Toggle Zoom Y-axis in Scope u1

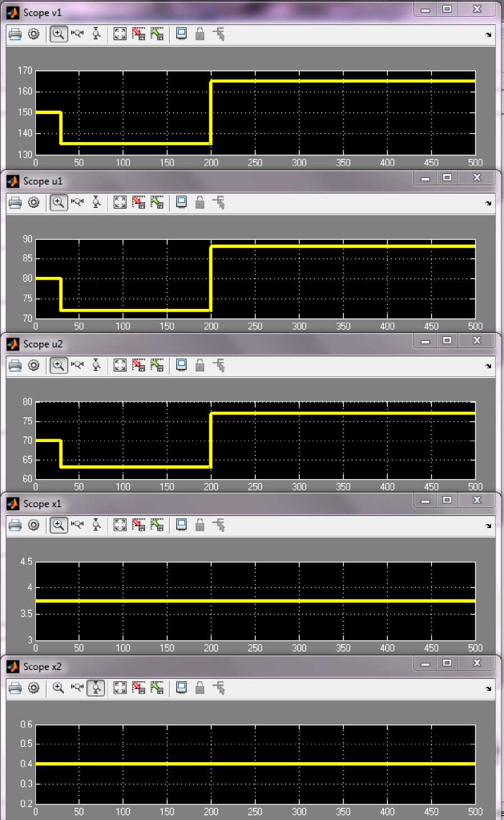point(97,203)
